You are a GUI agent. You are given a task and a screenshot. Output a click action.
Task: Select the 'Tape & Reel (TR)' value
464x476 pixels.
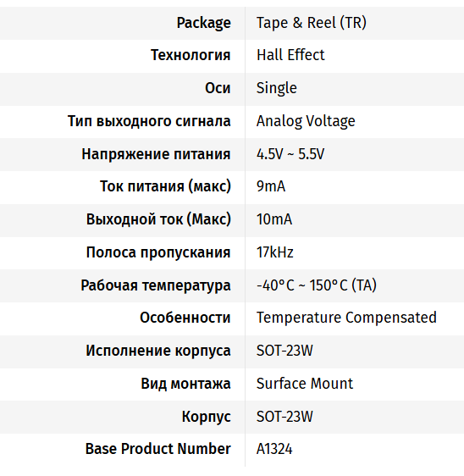312,23
